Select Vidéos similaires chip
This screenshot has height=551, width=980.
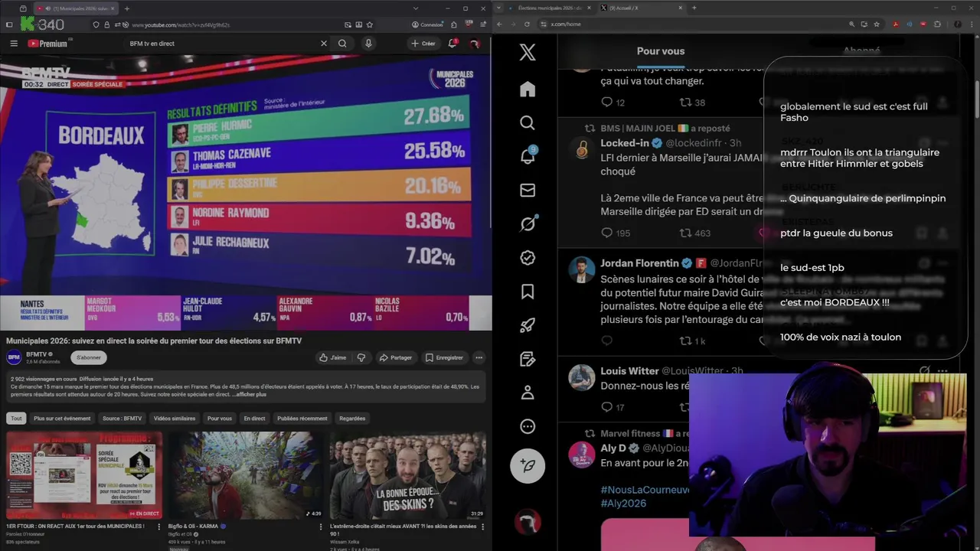pyautogui.click(x=175, y=419)
